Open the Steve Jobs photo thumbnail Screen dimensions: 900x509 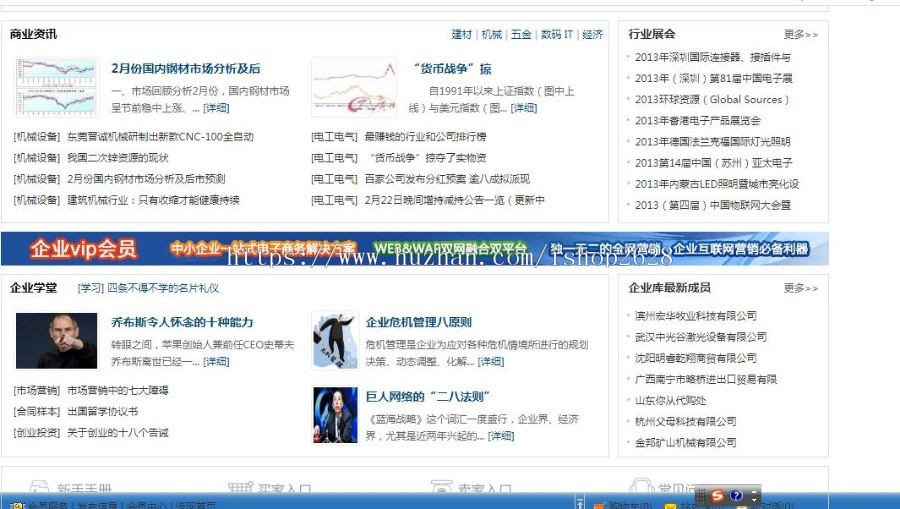[56, 340]
